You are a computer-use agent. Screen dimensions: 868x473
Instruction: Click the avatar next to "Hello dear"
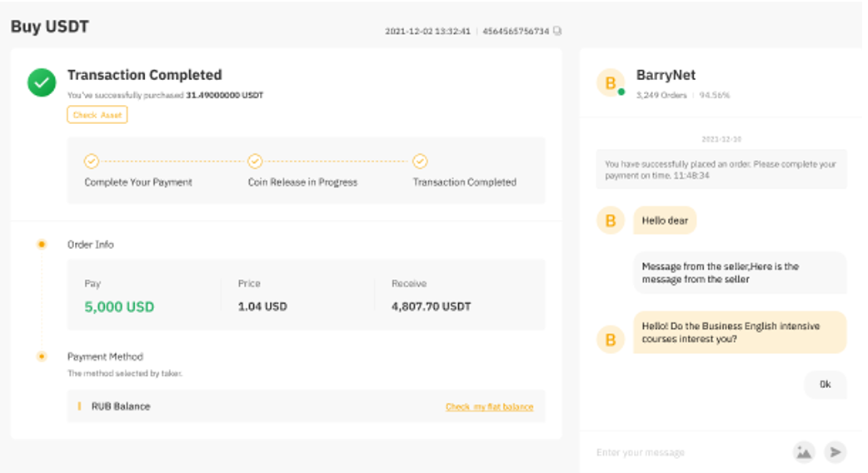point(611,221)
